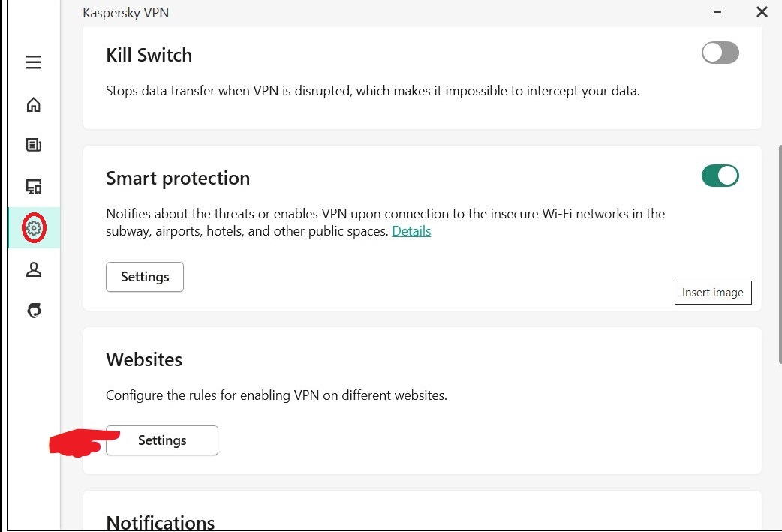Image resolution: width=782 pixels, height=532 pixels.
Task: Open the Smart protection Details link
Action: 411,231
